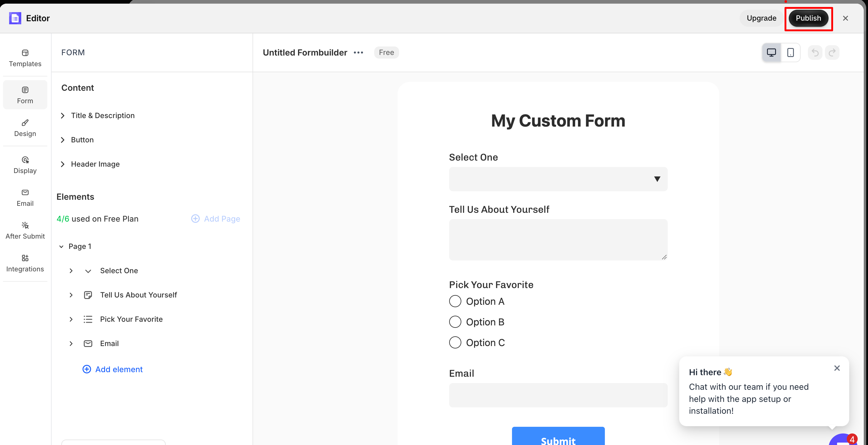Viewport: 868px width, 445px height.
Task: Click the Email input field in preview
Action: pyautogui.click(x=558, y=395)
